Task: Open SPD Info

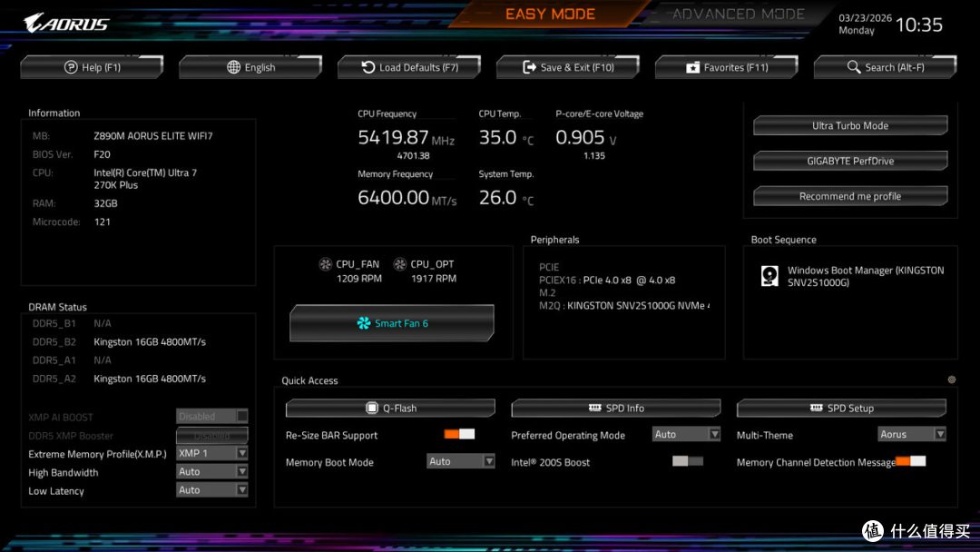Action: coord(615,409)
